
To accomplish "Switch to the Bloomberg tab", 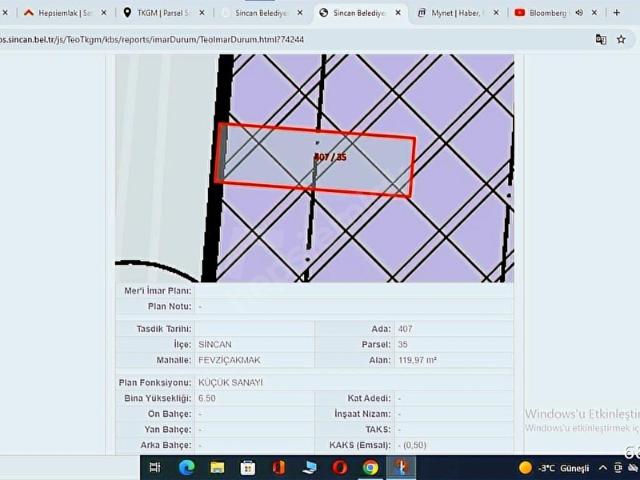I will click(545, 13).
